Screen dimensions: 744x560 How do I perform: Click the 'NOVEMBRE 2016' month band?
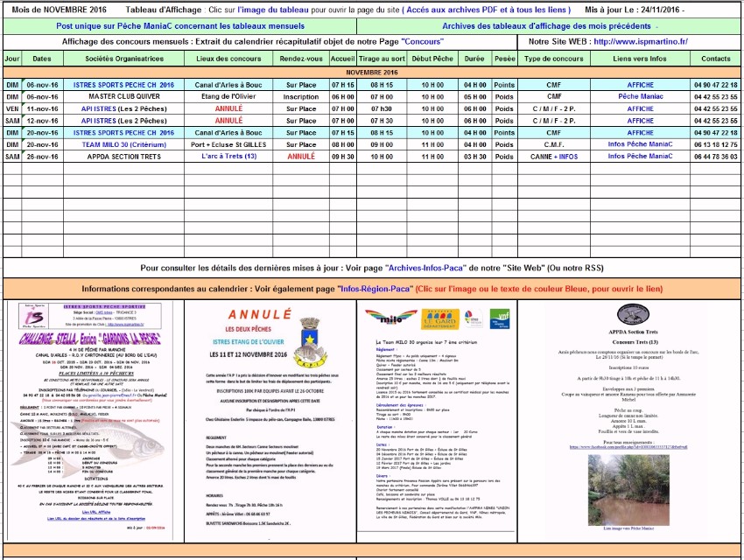click(x=372, y=73)
